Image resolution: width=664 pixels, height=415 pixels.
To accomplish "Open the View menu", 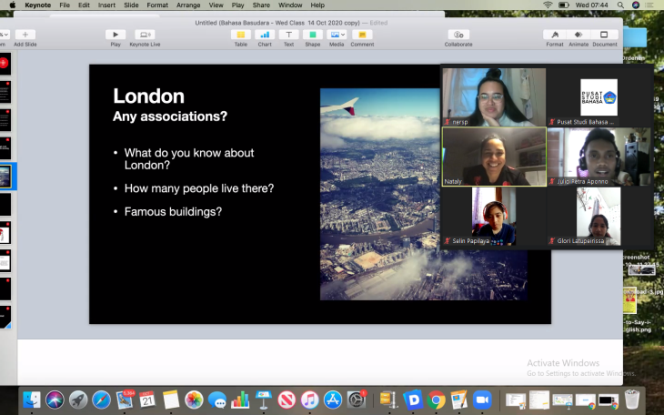I will point(216,5).
